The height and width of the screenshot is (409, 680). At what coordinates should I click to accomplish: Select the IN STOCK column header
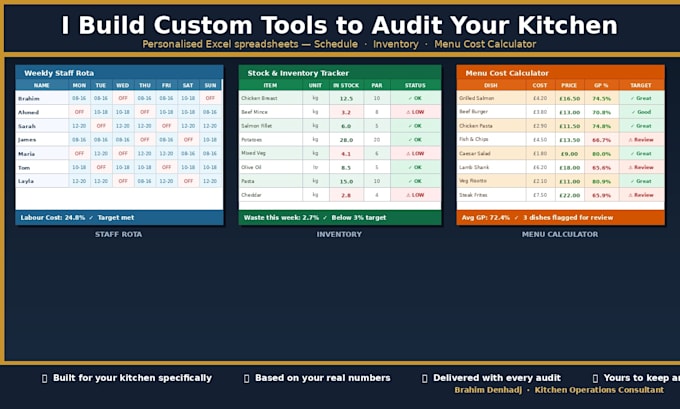click(346, 85)
